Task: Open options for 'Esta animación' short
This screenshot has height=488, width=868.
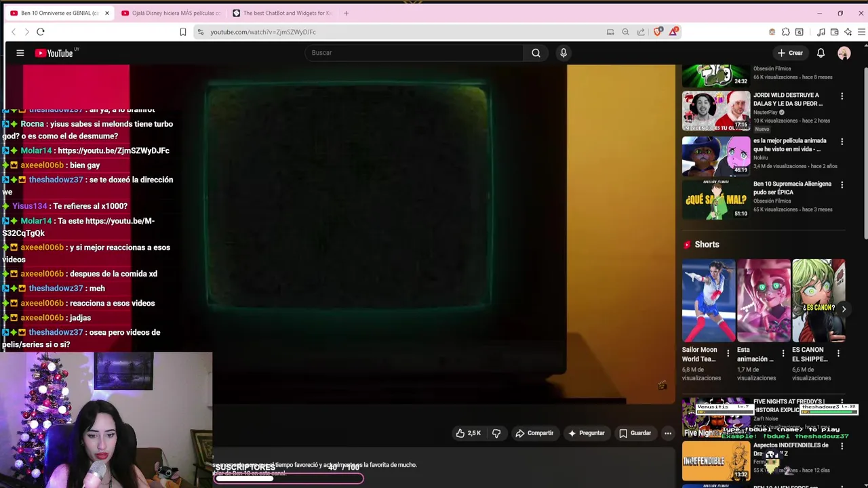Action: click(x=783, y=354)
